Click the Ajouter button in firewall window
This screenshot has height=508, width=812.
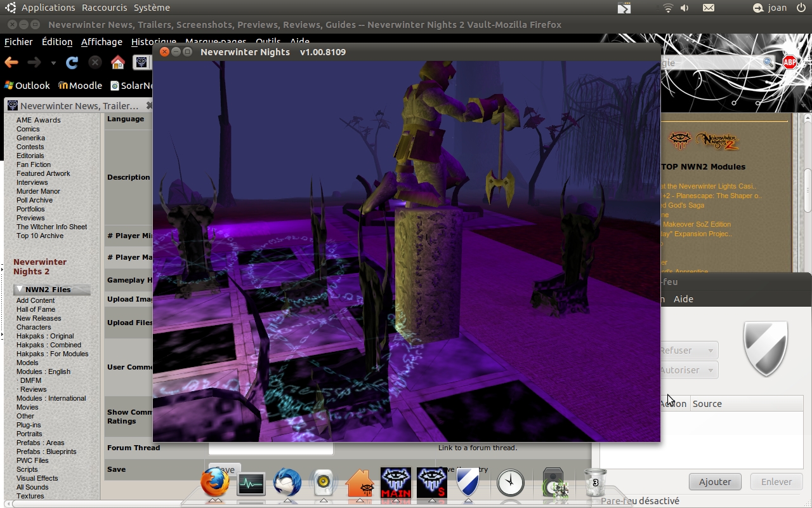(x=715, y=482)
